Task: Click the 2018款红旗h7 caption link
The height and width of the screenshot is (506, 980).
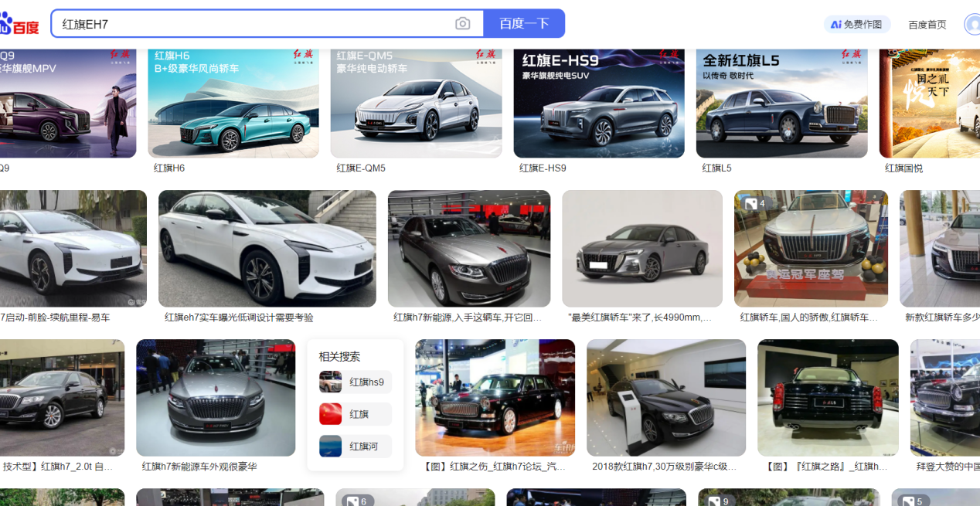Action: (x=664, y=467)
